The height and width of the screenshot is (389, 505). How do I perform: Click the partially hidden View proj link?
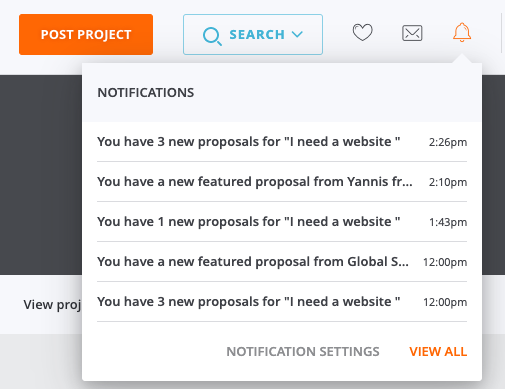click(52, 305)
